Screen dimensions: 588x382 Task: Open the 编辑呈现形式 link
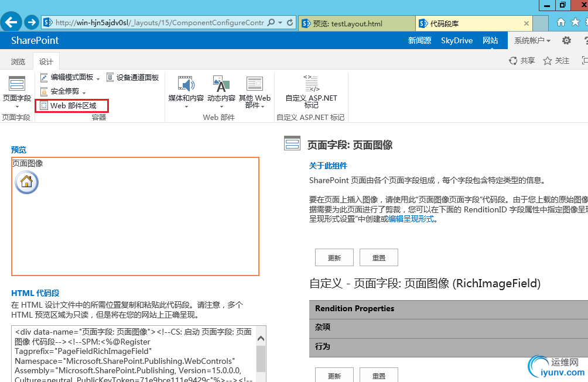(411, 219)
